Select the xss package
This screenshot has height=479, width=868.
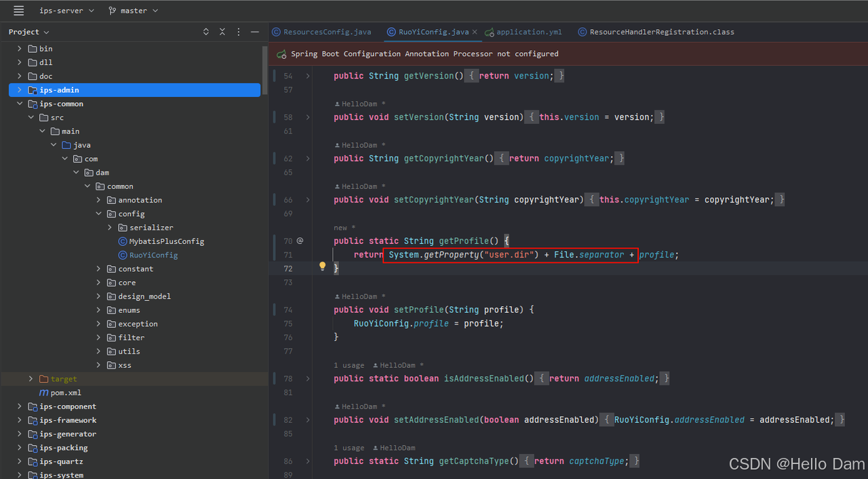(119, 365)
